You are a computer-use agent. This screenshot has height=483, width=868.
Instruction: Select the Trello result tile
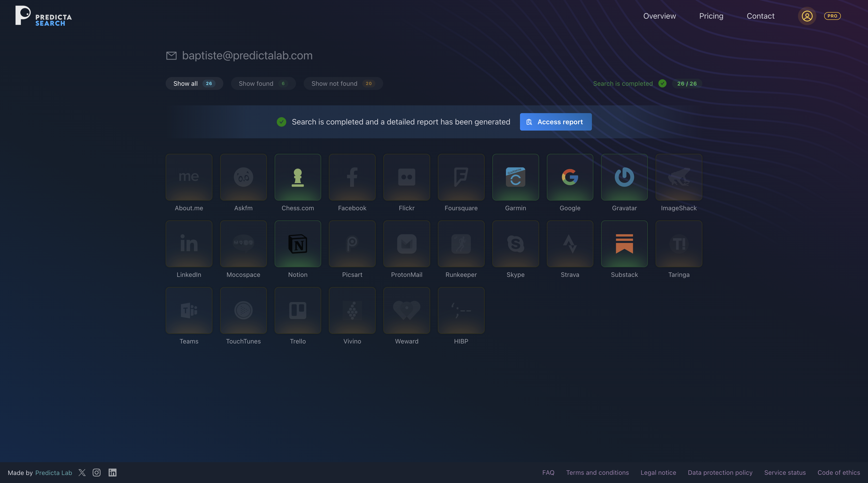(x=298, y=311)
